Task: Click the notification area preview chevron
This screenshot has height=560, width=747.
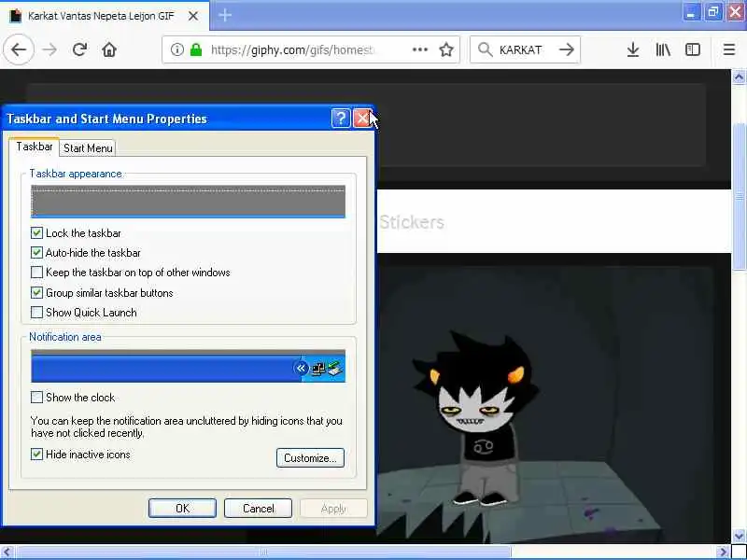Action: tap(301, 368)
